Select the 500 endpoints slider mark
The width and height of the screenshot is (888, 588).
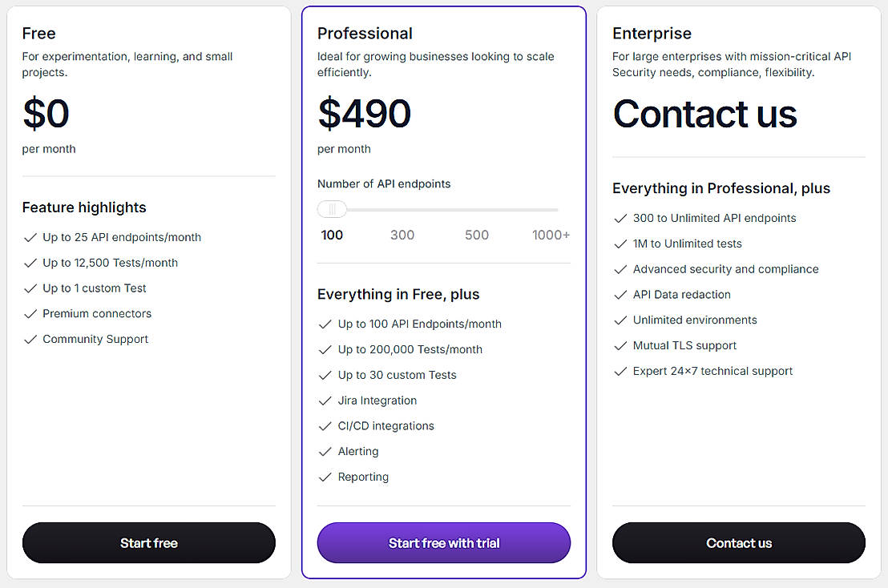(477, 235)
